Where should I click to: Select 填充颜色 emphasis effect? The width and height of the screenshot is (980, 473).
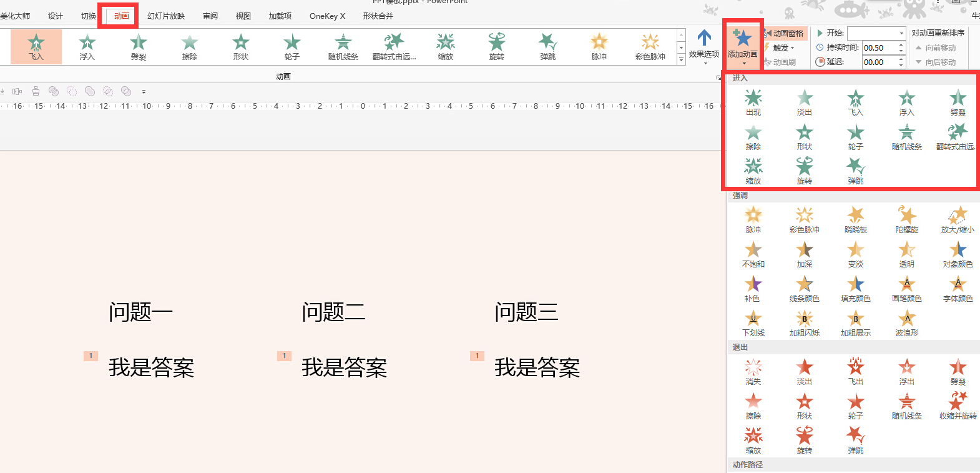(x=856, y=289)
